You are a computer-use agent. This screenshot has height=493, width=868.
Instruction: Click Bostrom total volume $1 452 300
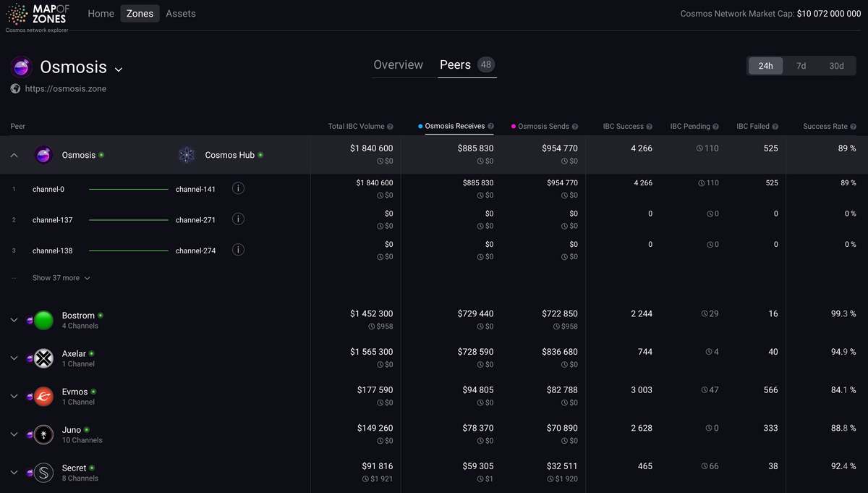coord(372,314)
